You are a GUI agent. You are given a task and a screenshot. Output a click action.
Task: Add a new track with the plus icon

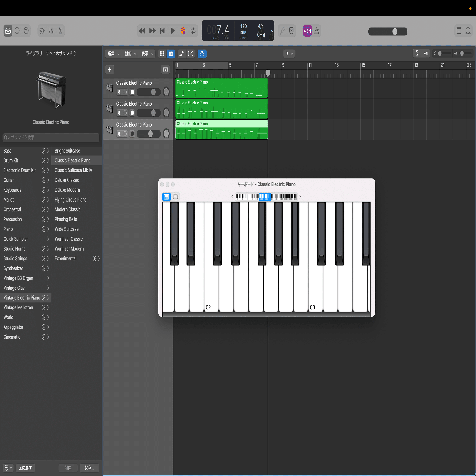[110, 69]
